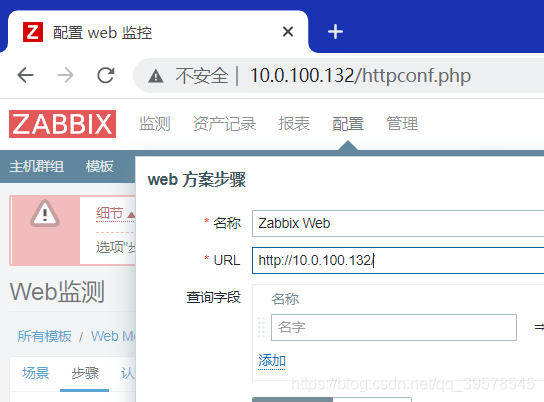Click the warning icon in the red error box

click(45, 213)
